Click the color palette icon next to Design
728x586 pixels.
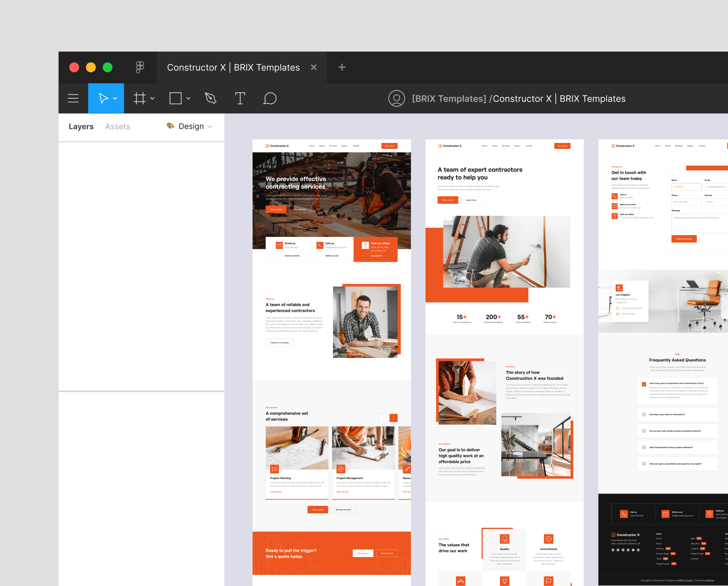170,126
